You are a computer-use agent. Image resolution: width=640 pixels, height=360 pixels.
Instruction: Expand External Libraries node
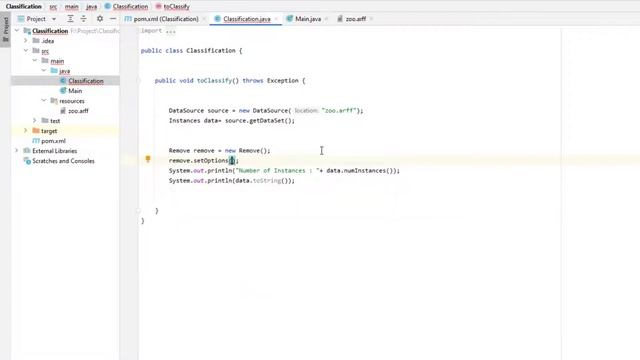click(x=17, y=151)
